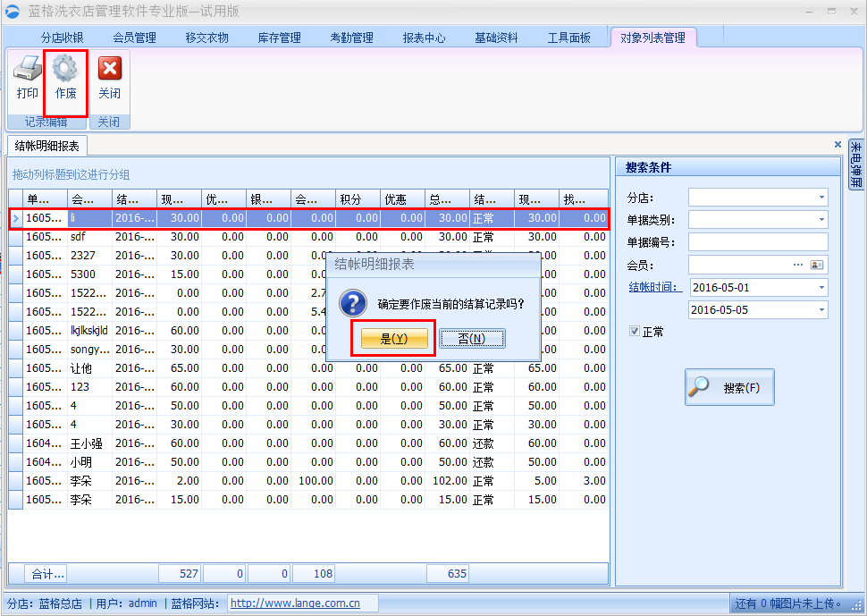Minimize the application window

pyautogui.click(x=810, y=11)
